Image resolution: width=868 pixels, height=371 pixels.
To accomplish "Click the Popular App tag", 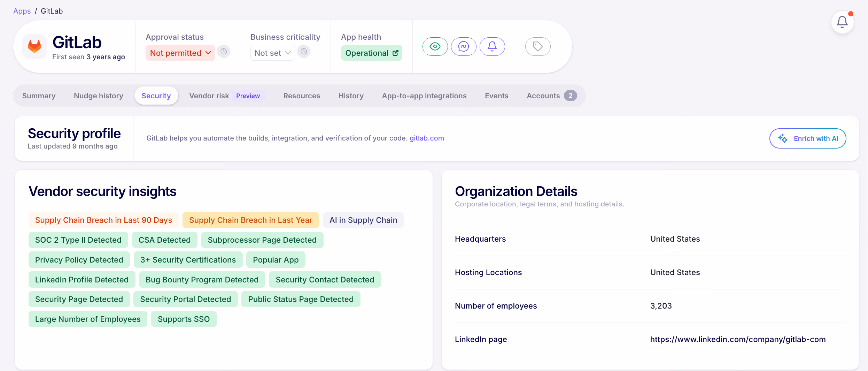I will coord(276,260).
